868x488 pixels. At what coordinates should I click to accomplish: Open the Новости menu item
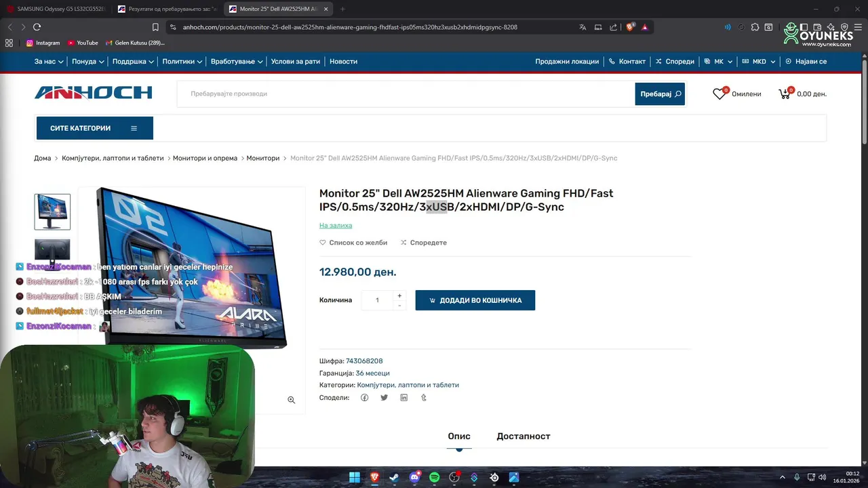(x=343, y=61)
